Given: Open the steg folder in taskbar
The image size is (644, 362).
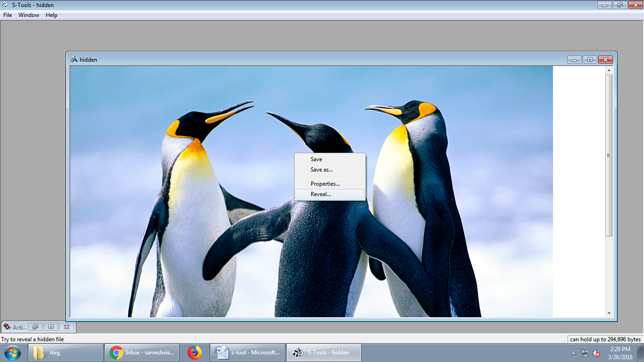Looking at the screenshot, I should pyautogui.click(x=66, y=353).
